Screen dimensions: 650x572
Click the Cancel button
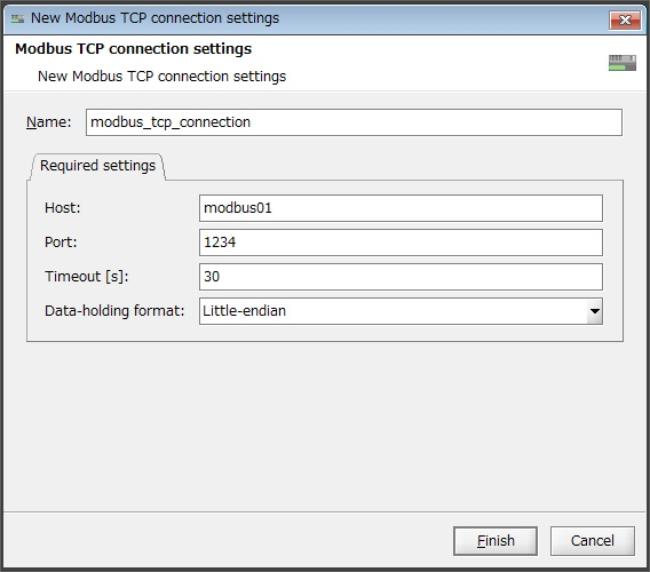point(592,541)
